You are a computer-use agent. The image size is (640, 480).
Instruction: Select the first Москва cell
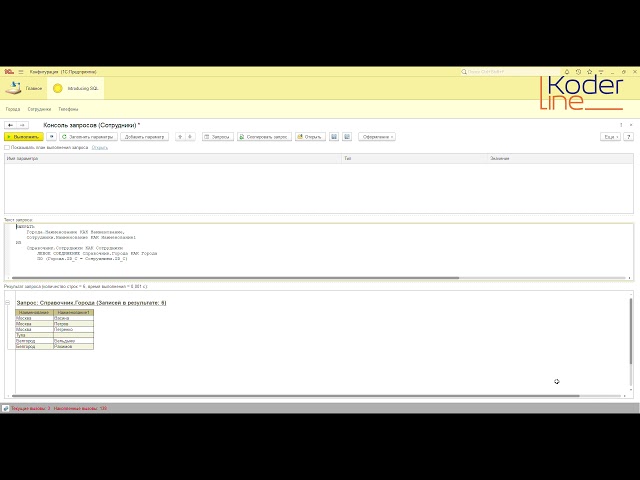click(x=34, y=318)
